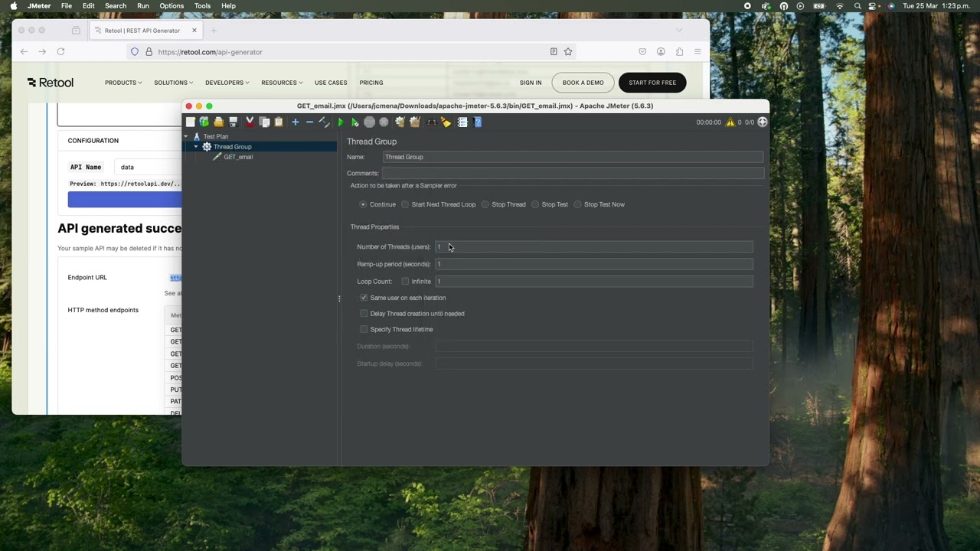Select the Stop Test radio button
Viewport: 980px width, 551px height.
pyautogui.click(x=535, y=204)
